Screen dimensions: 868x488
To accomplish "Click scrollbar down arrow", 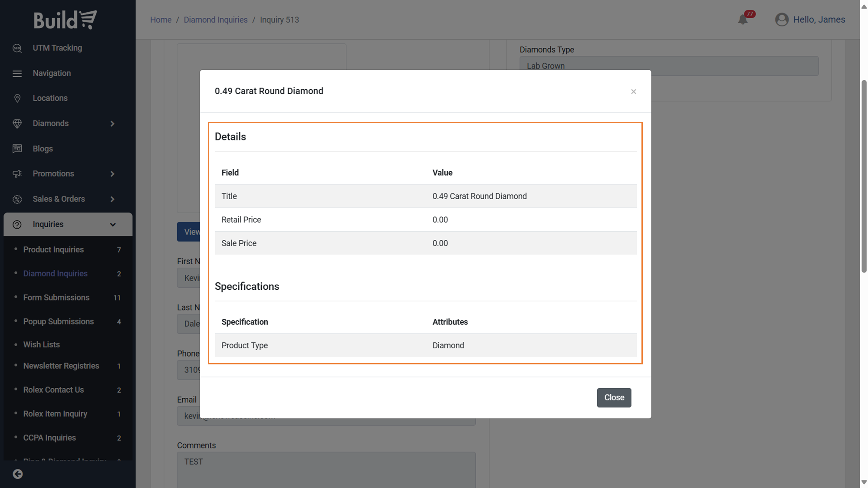I will click(864, 482).
